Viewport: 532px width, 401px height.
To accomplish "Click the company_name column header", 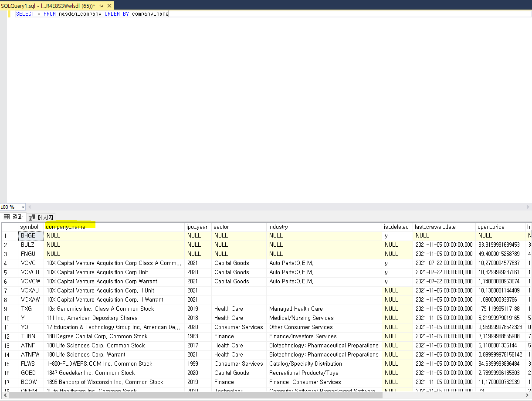I will (115, 227).
